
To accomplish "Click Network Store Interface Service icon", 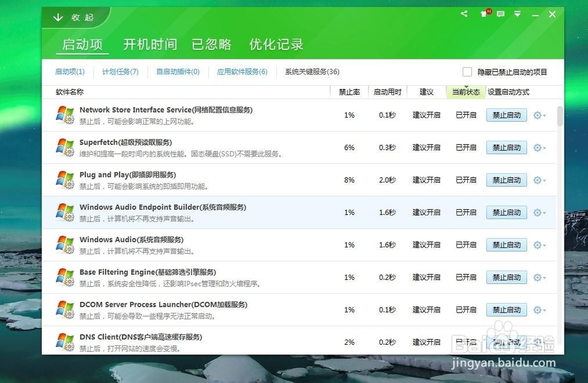I will pos(65,115).
